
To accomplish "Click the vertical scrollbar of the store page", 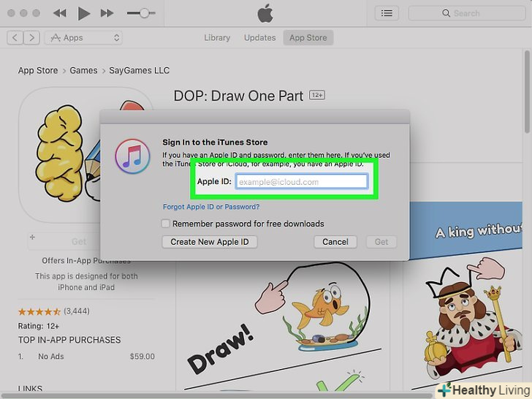I will tap(527, 91).
